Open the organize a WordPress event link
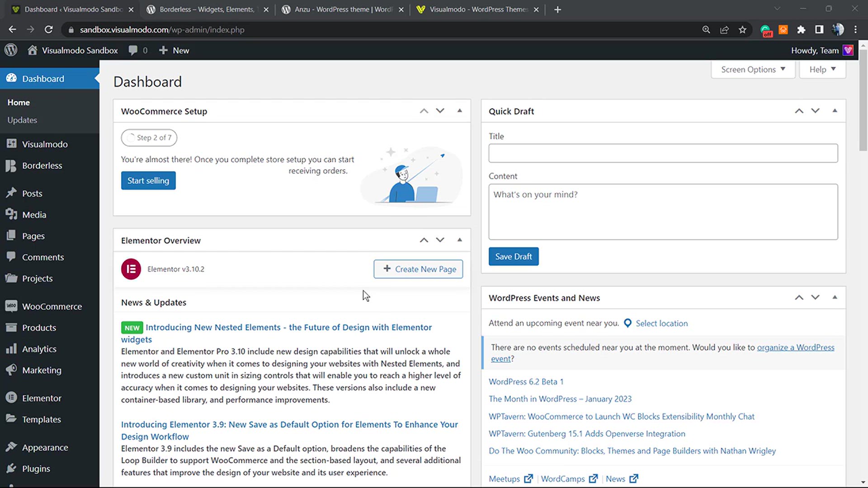This screenshot has width=868, height=488. pos(662,352)
